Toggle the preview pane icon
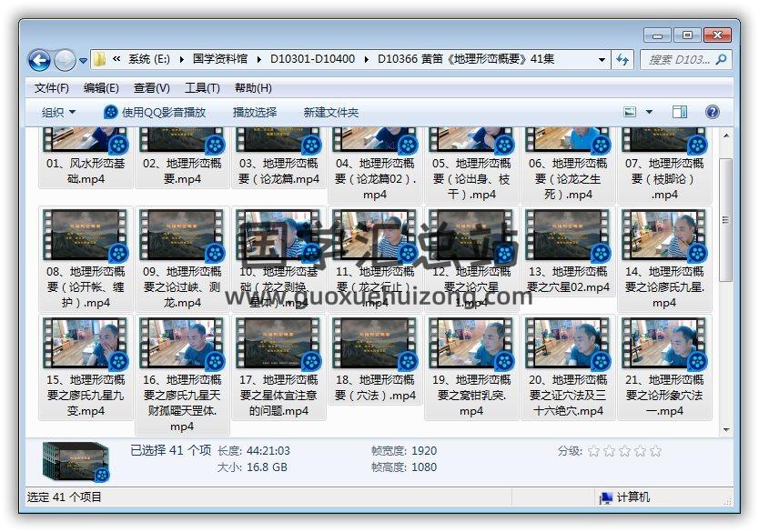The image size is (759, 532). [x=680, y=112]
